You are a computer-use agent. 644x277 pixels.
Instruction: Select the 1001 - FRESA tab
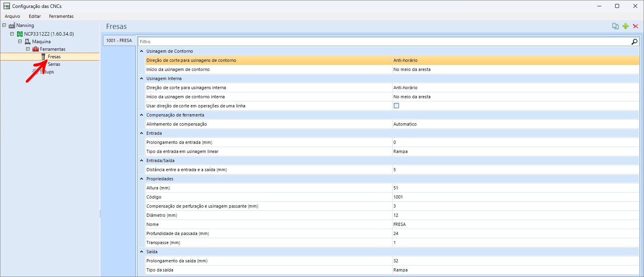(119, 40)
